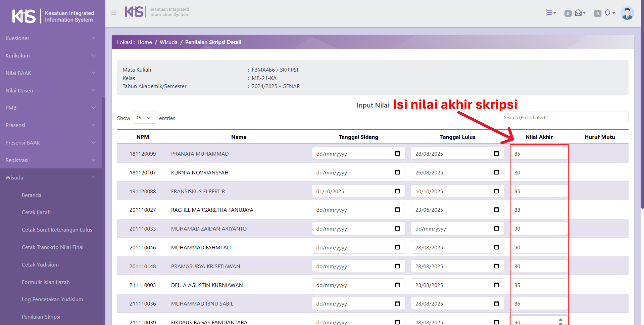This screenshot has width=644, height=325.
Task: Expand the Nilai Dosen sidebar menu
Action: [51, 90]
